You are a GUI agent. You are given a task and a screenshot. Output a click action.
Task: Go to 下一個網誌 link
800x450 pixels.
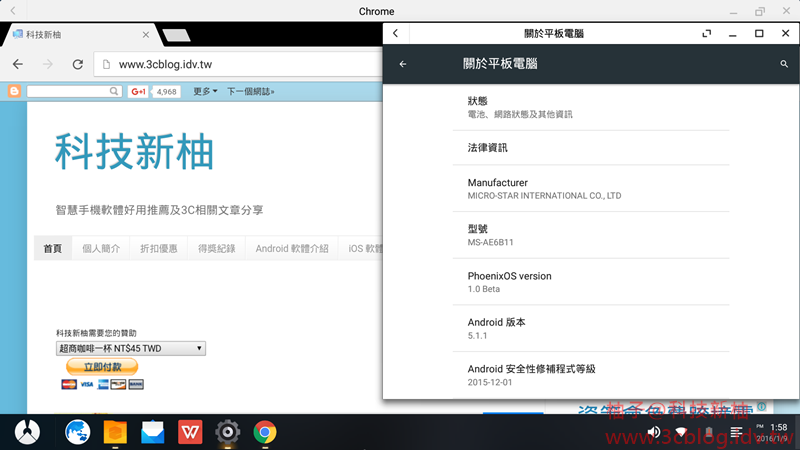click(x=251, y=91)
